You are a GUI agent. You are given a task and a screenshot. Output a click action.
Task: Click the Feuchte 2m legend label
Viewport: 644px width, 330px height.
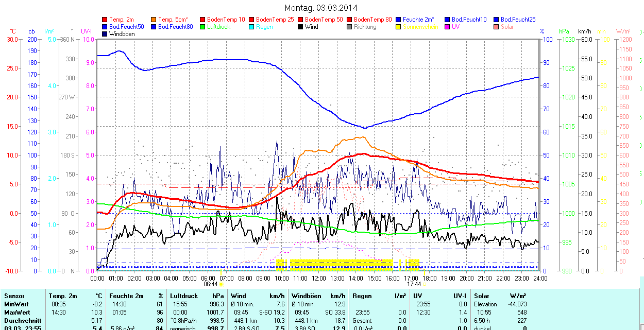419,20
